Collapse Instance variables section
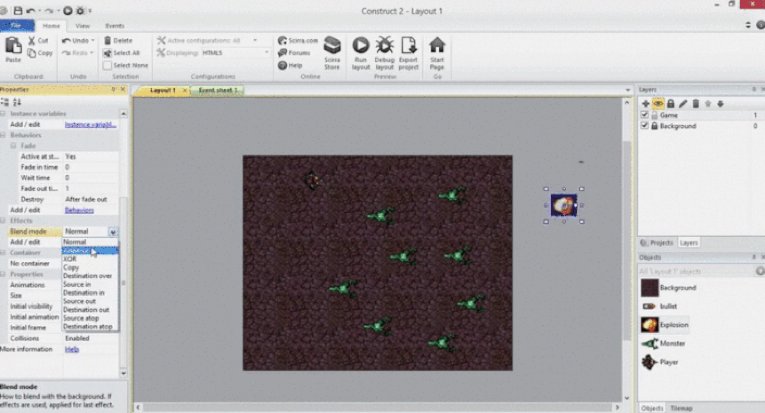The image size is (765, 413). (3, 114)
